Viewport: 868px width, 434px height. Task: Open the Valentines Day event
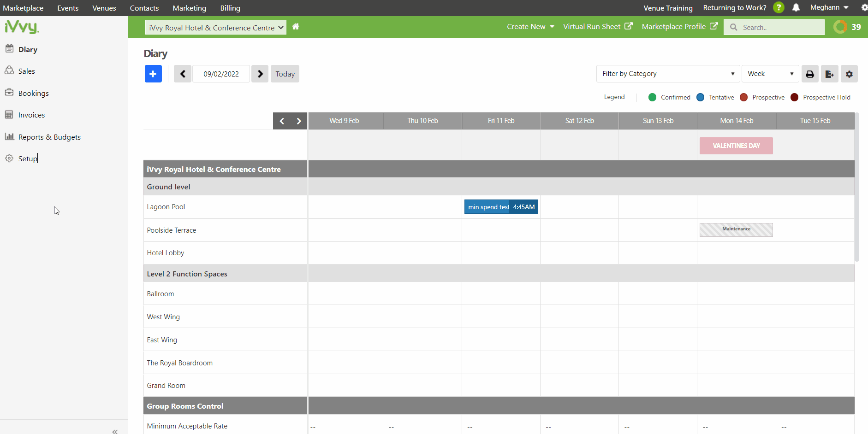point(736,146)
